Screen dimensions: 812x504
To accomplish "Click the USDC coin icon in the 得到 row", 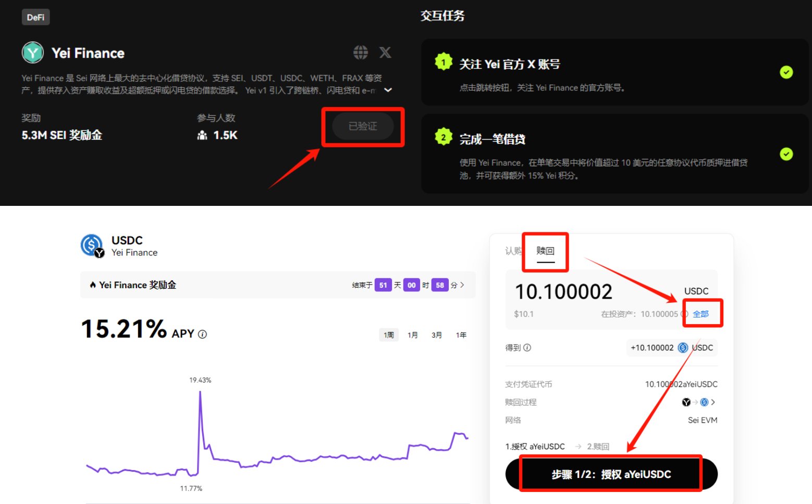I will [683, 348].
